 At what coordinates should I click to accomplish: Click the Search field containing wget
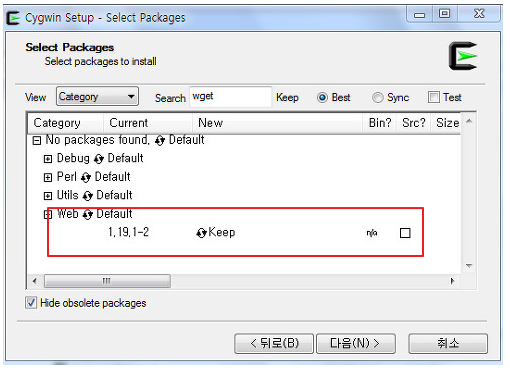[231, 97]
